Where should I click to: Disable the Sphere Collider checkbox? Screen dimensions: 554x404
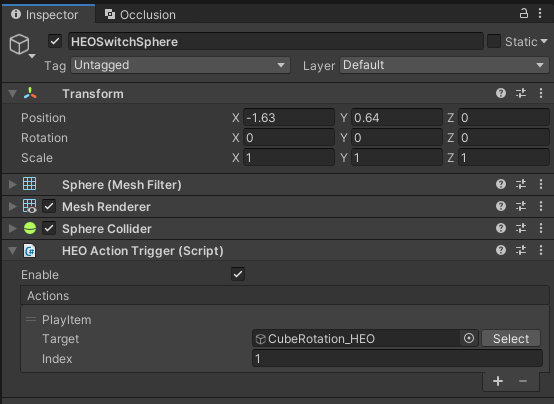tap(49, 228)
